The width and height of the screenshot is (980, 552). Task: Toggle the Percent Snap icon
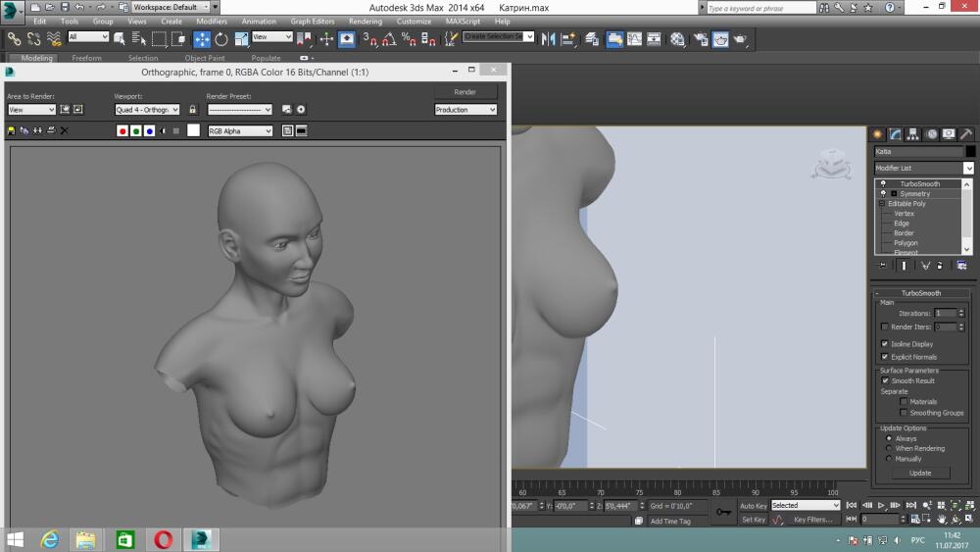click(x=409, y=39)
